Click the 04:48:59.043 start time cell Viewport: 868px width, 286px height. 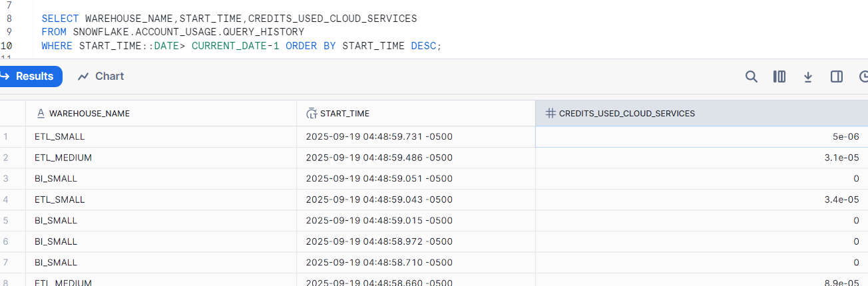[416, 200]
